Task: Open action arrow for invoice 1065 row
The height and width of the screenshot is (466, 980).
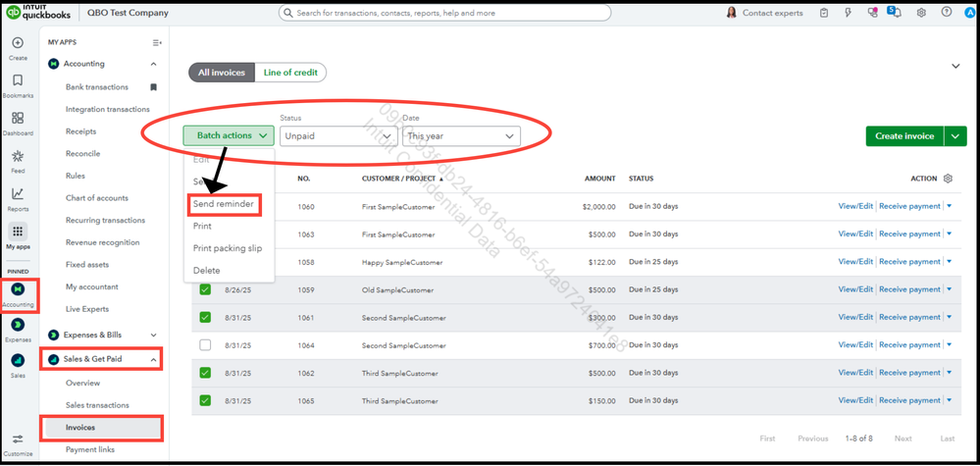Action: (949, 400)
